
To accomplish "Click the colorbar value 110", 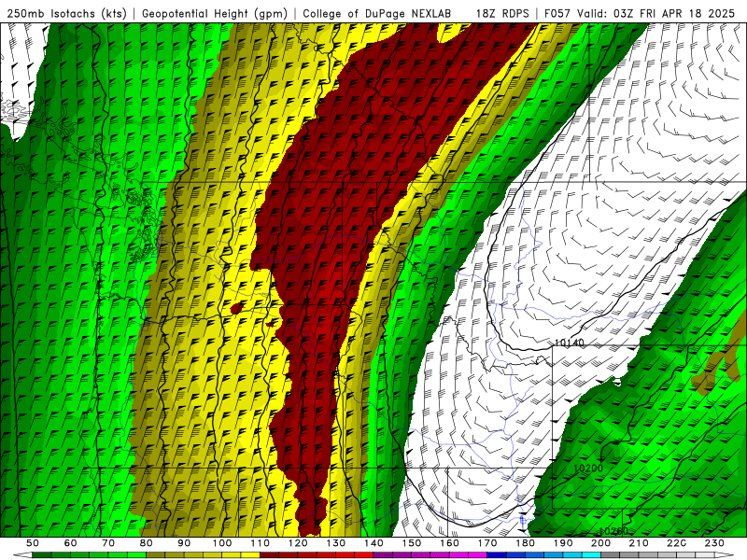I will [x=261, y=543].
